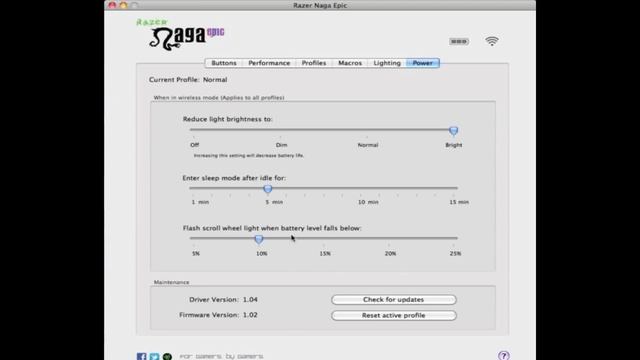Click Reset active profile button
The width and height of the screenshot is (640, 360).
coord(393,316)
